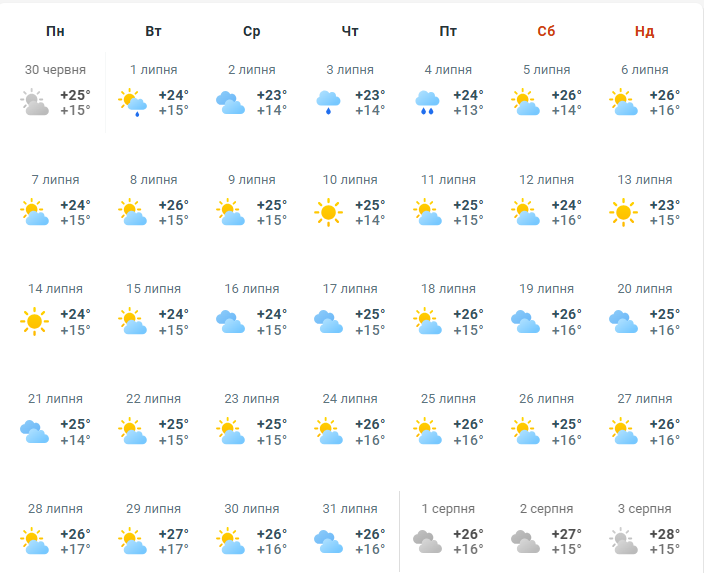Select the gray cloud icon for 1 серпня
The image size is (704, 573).
pyautogui.click(x=427, y=542)
